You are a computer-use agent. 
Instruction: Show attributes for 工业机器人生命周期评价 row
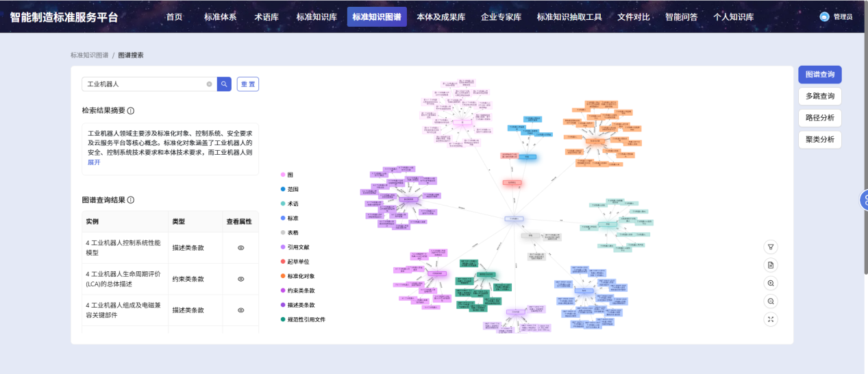(x=240, y=279)
